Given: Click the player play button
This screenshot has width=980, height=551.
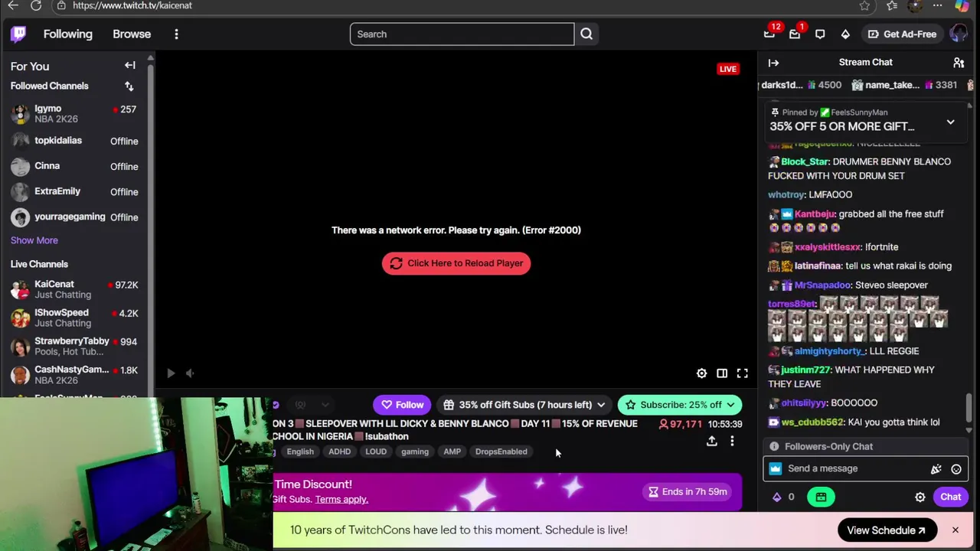Looking at the screenshot, I should 171,373.
